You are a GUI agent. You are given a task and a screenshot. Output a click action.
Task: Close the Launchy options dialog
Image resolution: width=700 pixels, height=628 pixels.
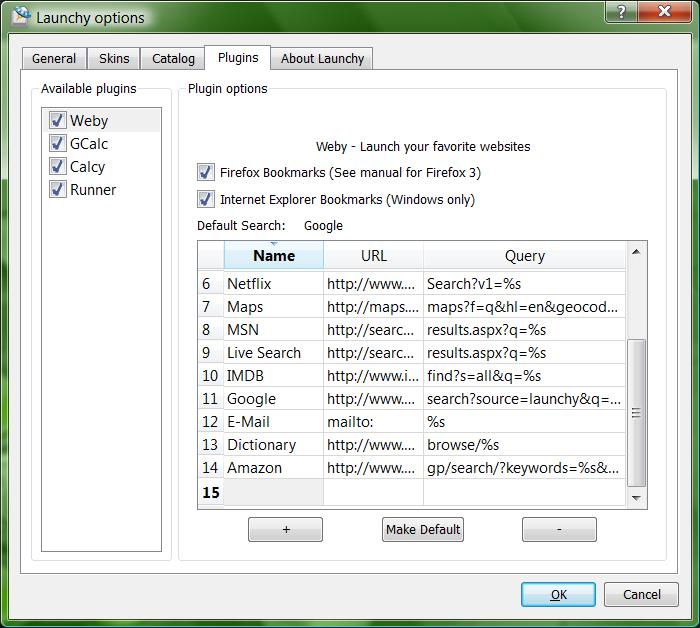664,11
